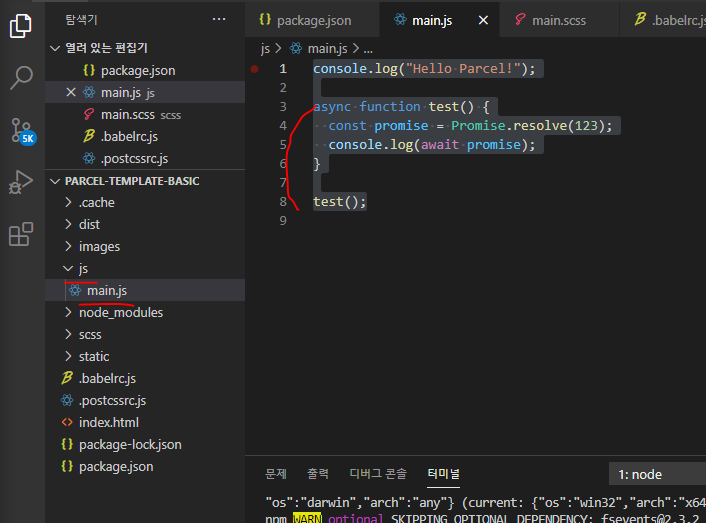
Task: Switch to the package.json editor tab
Action: coord(312,20)
